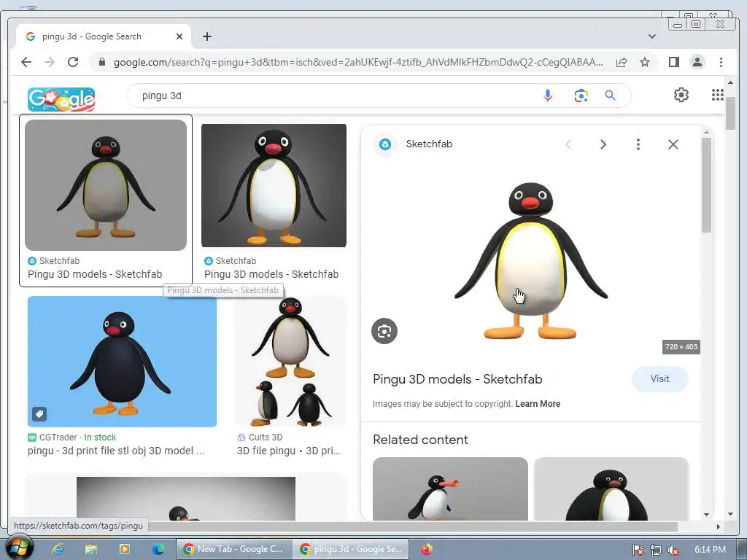Click Sketchfab source name in preview header

429,144
